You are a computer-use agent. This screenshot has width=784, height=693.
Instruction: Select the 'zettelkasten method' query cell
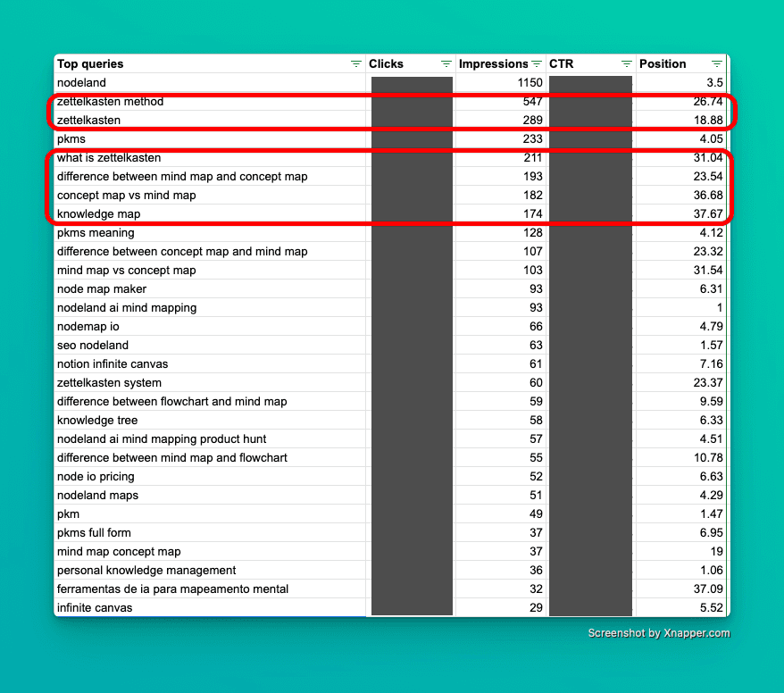(x=210, y=102)
